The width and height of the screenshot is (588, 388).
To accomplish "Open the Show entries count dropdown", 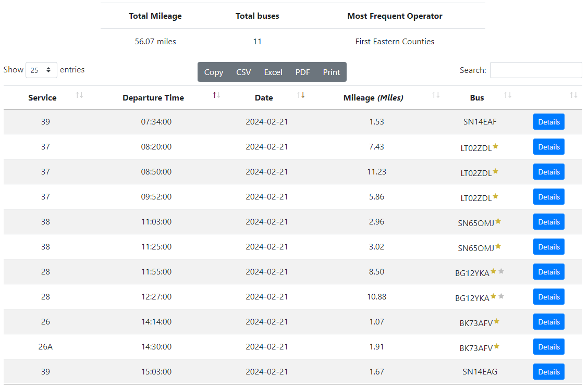I will click(42, 70).
